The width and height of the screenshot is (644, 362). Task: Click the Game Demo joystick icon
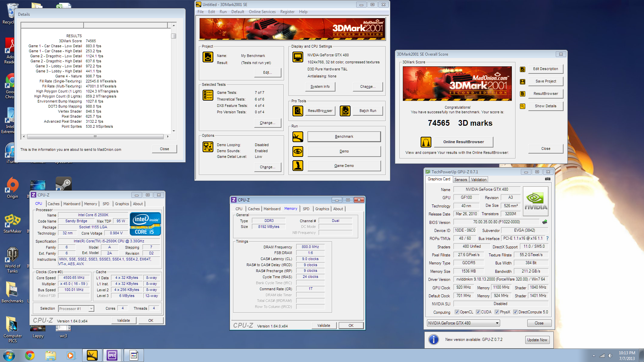point(298,166)
